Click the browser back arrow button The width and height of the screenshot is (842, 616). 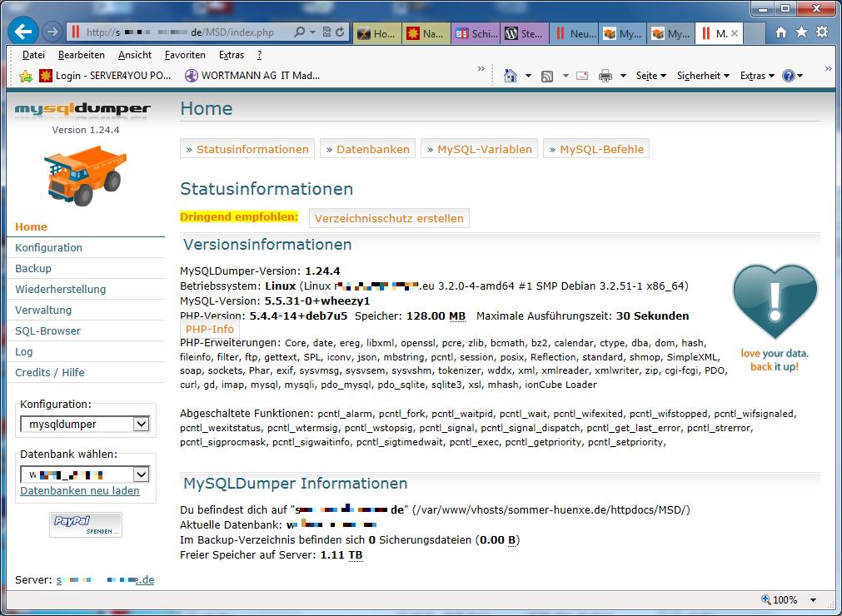click(x=23, y=32)
